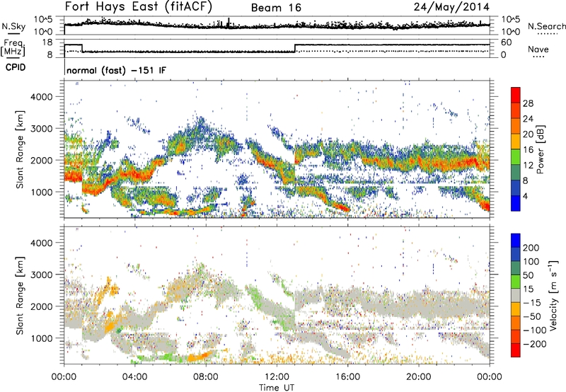Click the '-200' Velocity scale value
The image size is (566, 392).
point(535,344)
